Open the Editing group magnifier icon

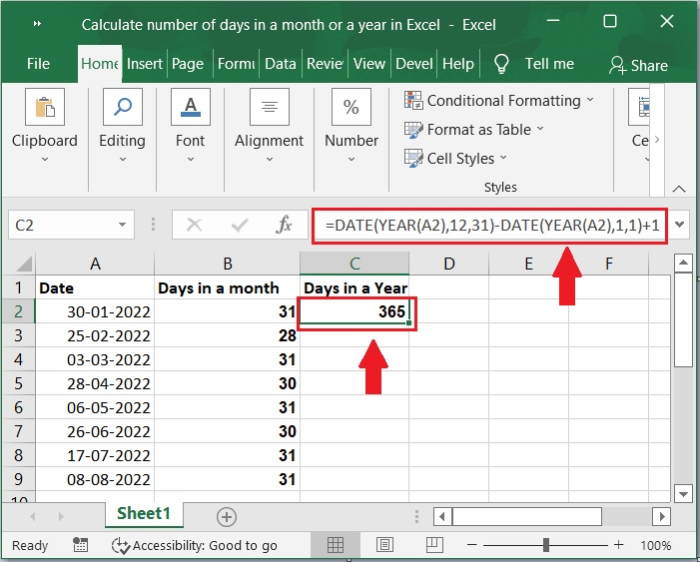[123, 107]
